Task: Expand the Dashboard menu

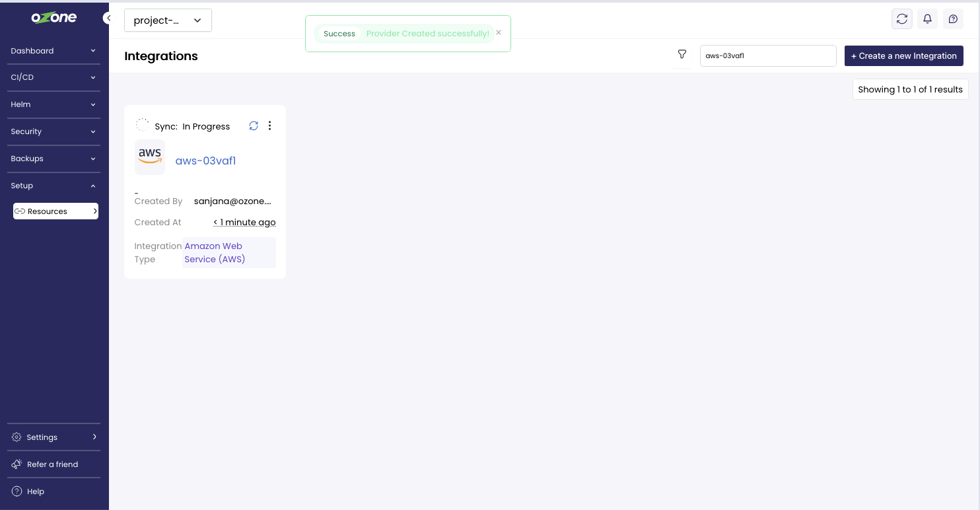Action: (x=53, y=51)
